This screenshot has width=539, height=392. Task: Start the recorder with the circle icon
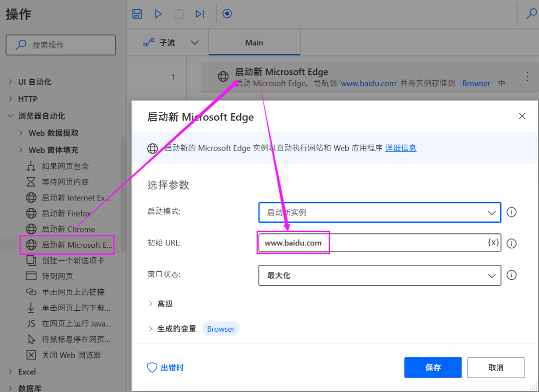pyautogui.click(x=227, y=14)
